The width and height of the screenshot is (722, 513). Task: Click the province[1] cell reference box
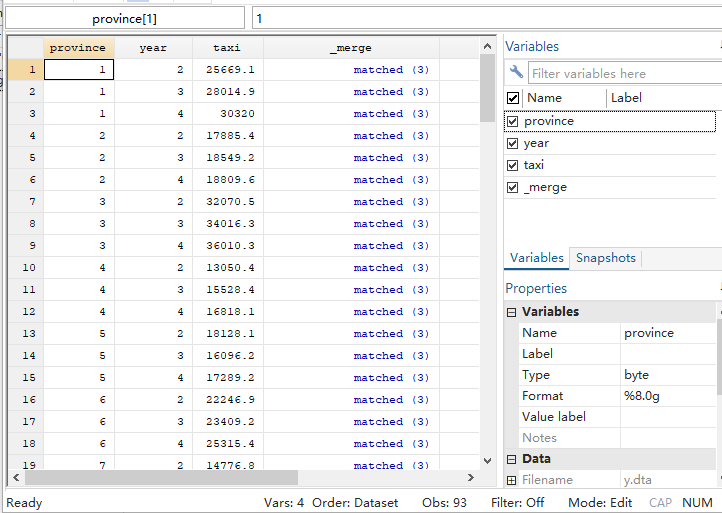click(124, 18)
